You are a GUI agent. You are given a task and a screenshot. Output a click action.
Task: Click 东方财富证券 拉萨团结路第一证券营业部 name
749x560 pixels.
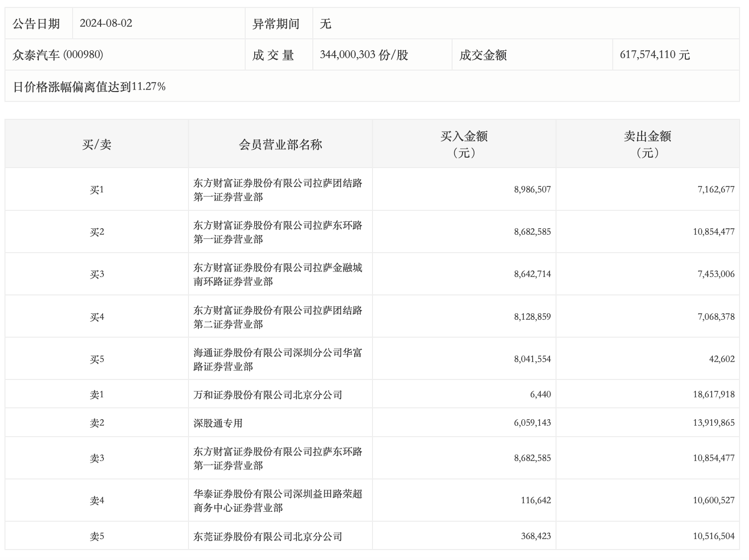click(278, 189)
